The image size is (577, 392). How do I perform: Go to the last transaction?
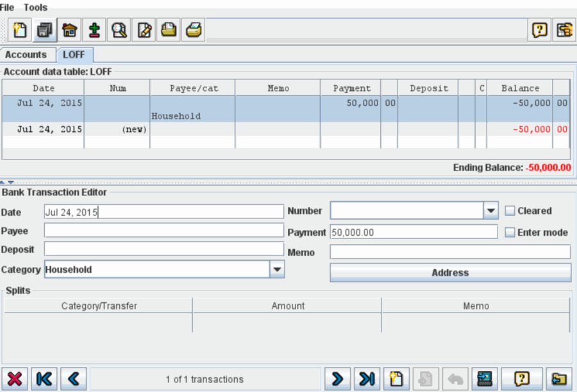(367, 379)
